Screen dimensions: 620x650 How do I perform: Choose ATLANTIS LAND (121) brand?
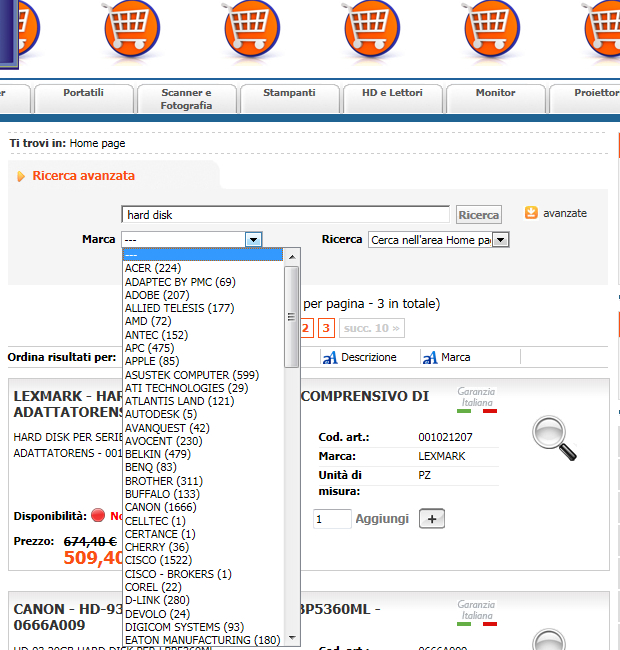203,401
